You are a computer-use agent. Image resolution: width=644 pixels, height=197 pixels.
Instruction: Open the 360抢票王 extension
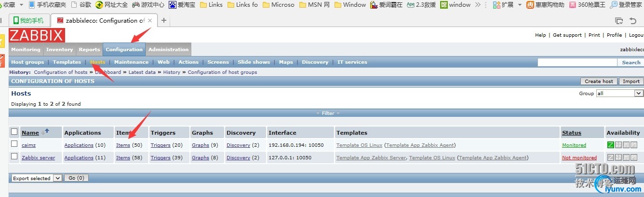(x=587, y=5)
